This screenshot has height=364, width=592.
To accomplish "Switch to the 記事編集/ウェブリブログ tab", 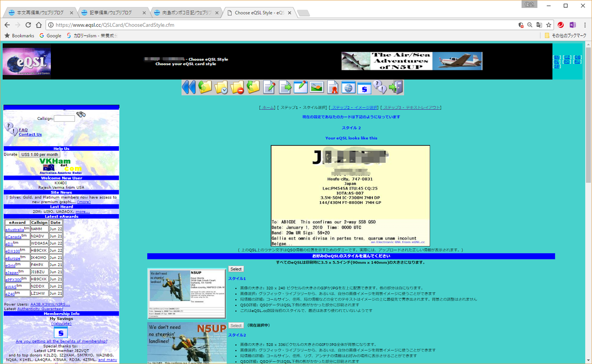I will [x=113, y=12].
